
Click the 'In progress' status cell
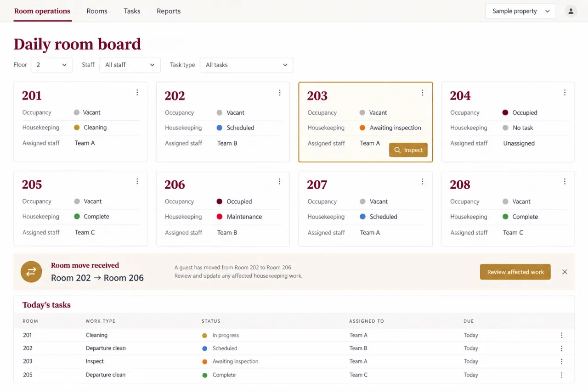coord(226,336)
